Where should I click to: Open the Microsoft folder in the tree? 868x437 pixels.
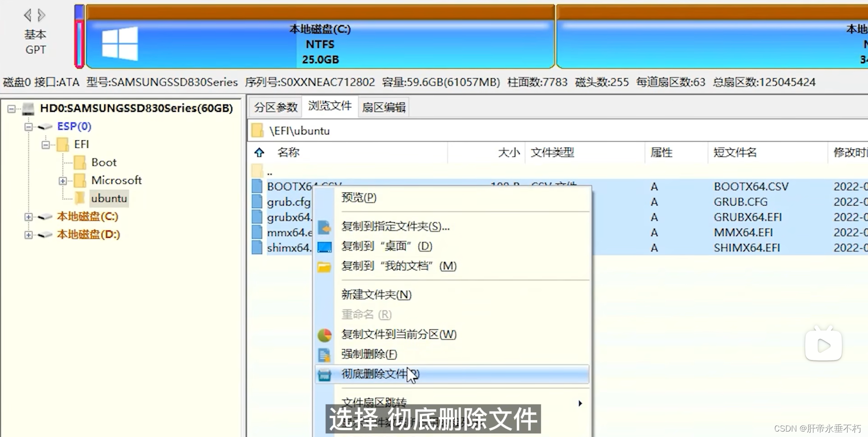[x=116, y=180]
